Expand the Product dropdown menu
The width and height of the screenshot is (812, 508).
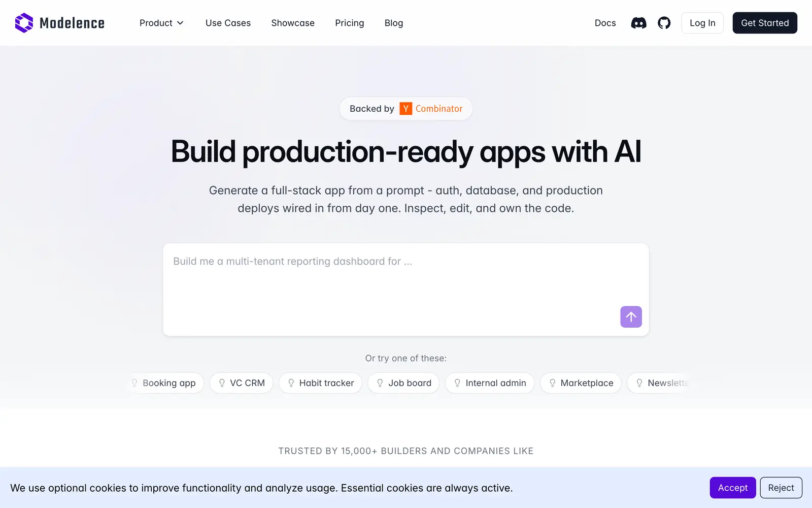(x=161, y=23)
